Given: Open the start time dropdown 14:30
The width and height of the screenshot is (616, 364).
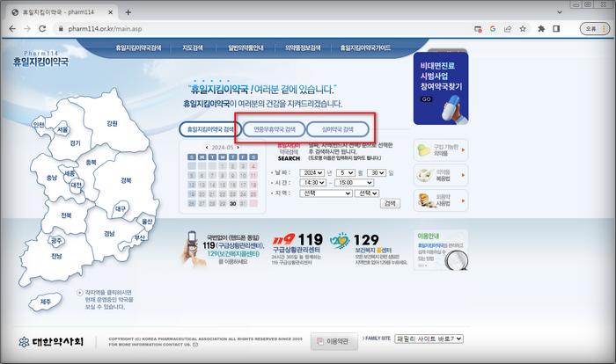Looking at the screenshot, I should [x=312, y=183].
